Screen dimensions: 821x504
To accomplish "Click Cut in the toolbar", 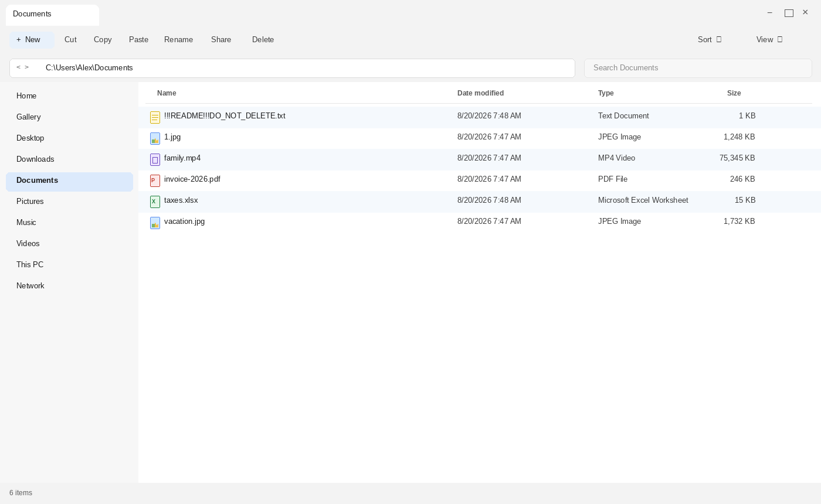I will pos(70,40).
